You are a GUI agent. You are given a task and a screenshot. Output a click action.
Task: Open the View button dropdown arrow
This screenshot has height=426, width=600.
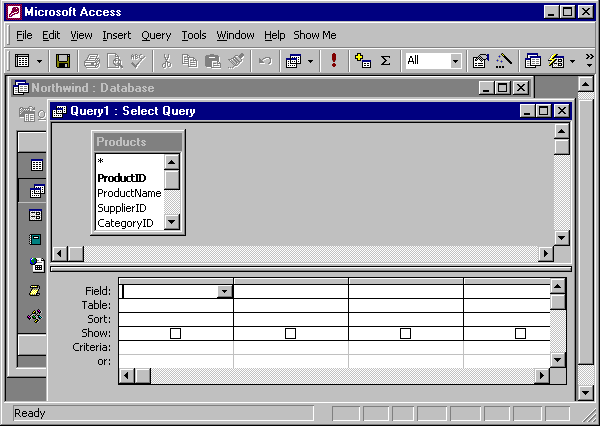(39, 61)
